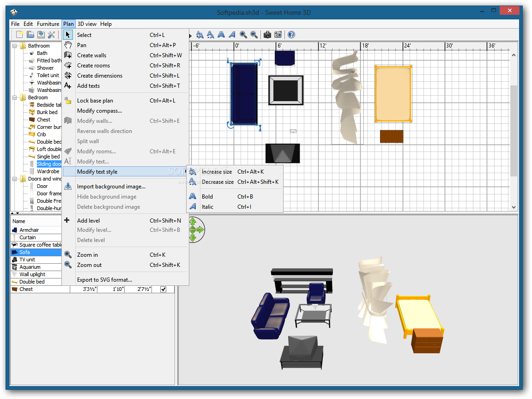The height and width of the screenshot is (399, 532).
Task: Collapse the Bathroom folder in catalog tree
Action: [x=15, y=46]
